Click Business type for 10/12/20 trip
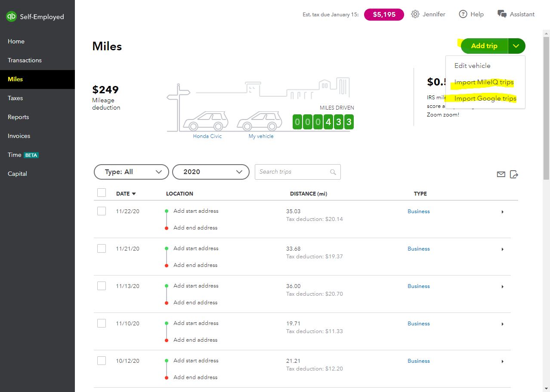The height and width of the screenshot is (392, 550). [419, 361]
